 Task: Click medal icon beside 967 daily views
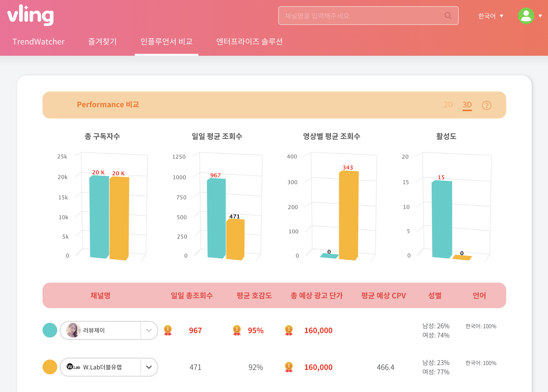(168, 330)
